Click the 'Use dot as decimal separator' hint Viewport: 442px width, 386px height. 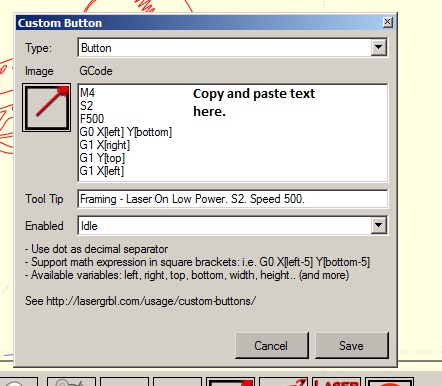tap(96, 249)
